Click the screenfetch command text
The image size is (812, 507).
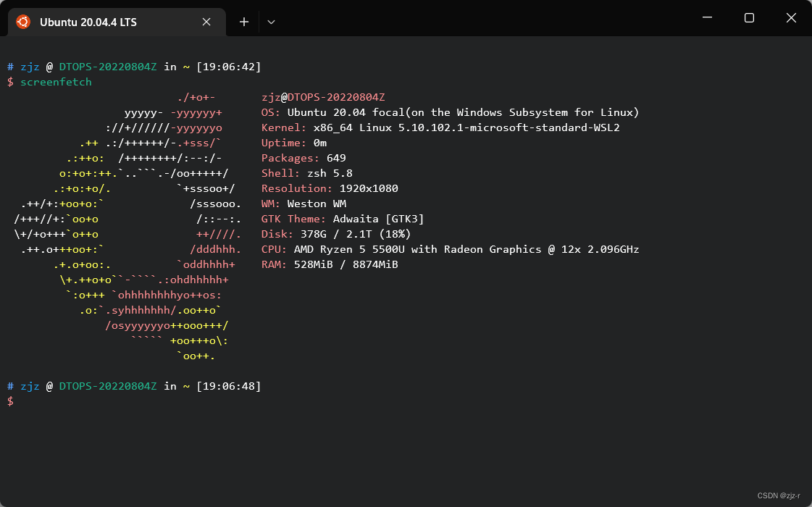coord(56,82)
